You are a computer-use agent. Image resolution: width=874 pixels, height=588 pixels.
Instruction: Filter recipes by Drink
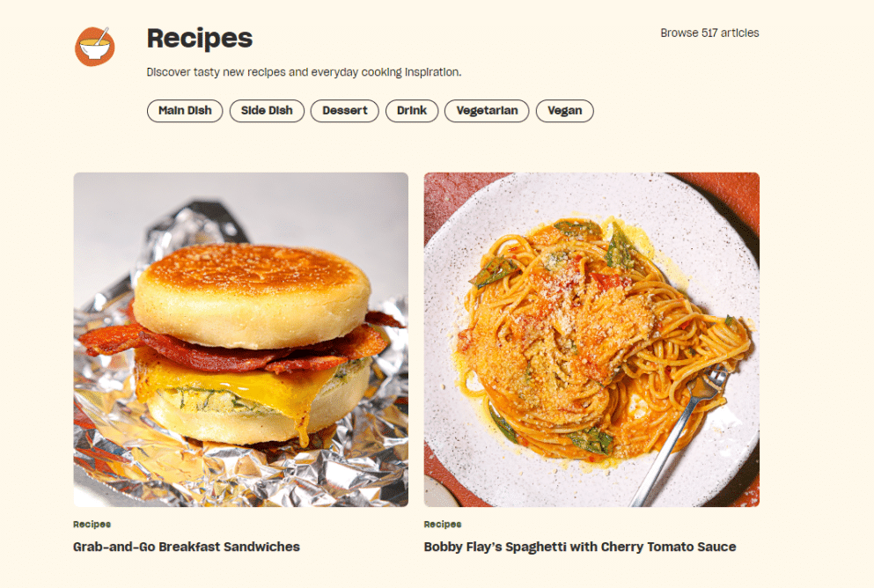(412, 110)
